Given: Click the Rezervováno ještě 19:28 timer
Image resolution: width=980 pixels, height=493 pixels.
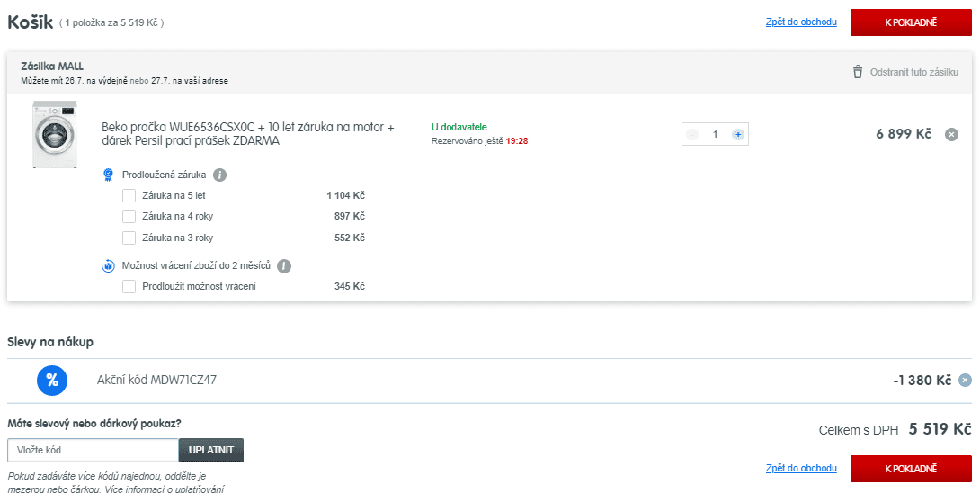Looking at the screenshot, I should (x=479, y=141).
